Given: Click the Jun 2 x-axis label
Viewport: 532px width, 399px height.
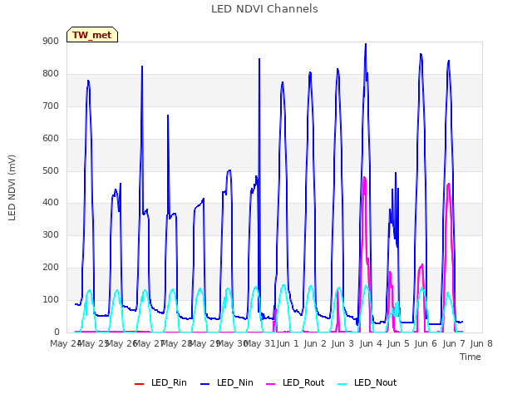Looking at the screenshot, I should tap(315, 343).
